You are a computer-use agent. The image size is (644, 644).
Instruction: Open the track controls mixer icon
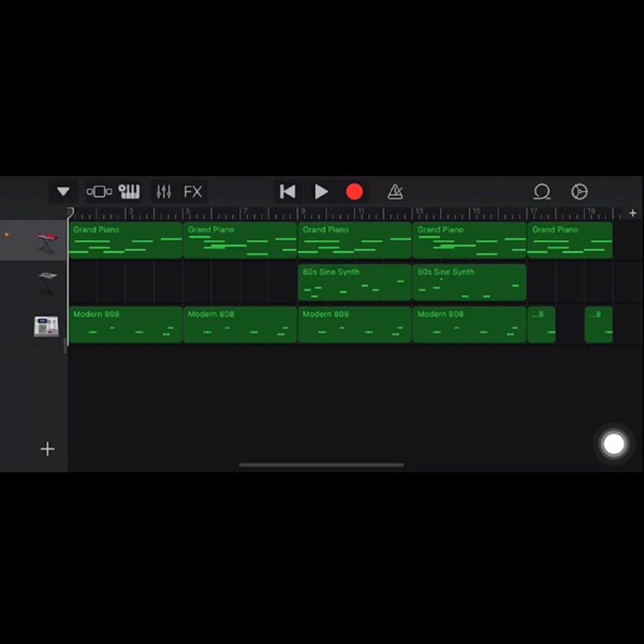(164, 191)
